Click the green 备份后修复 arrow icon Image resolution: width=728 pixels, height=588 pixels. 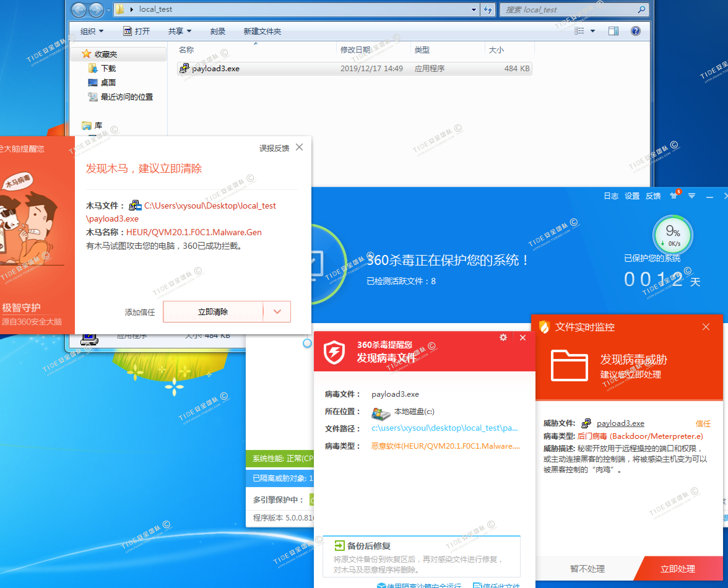tap(339, 545)
